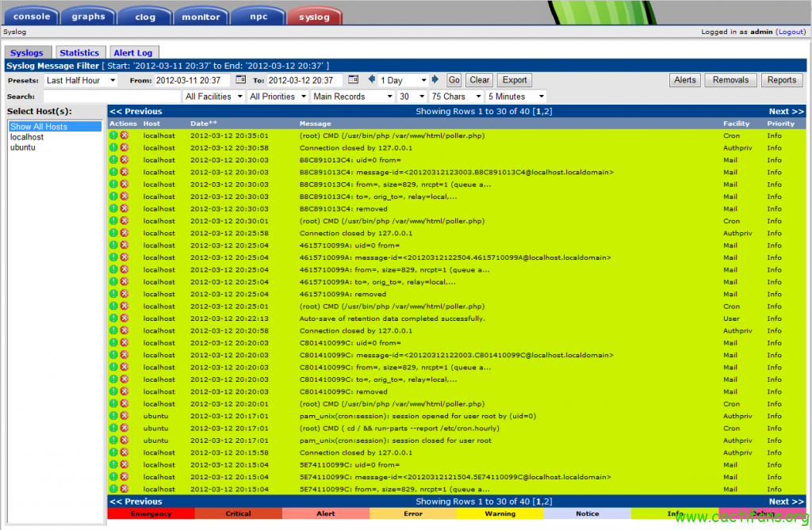812x530 pixels.
Task: Select Show All Hosts in host list
Action: pos(55,126)
